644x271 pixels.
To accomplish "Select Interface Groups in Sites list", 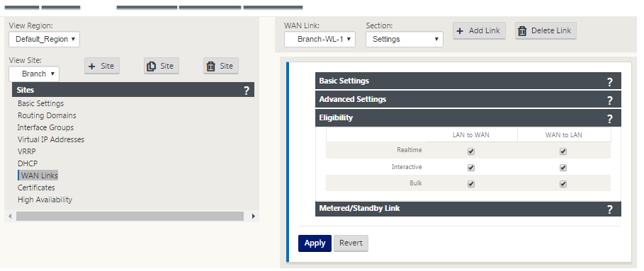I will 45,127.
